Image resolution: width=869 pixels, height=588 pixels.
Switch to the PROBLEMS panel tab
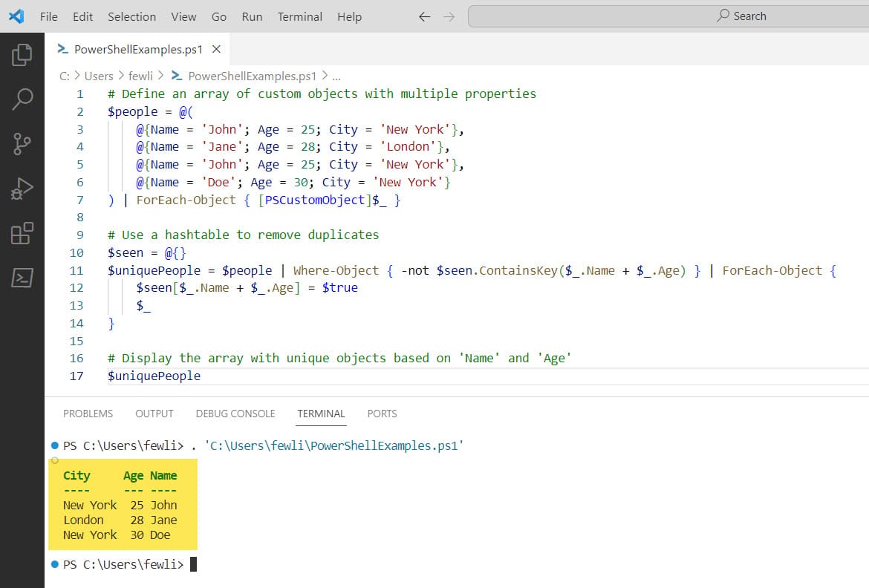[88, 414]
